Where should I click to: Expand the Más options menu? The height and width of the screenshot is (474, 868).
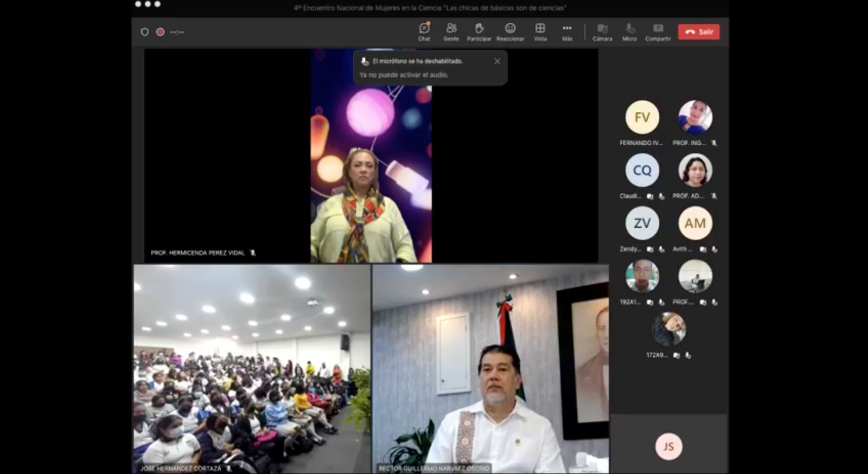point(567,31)
